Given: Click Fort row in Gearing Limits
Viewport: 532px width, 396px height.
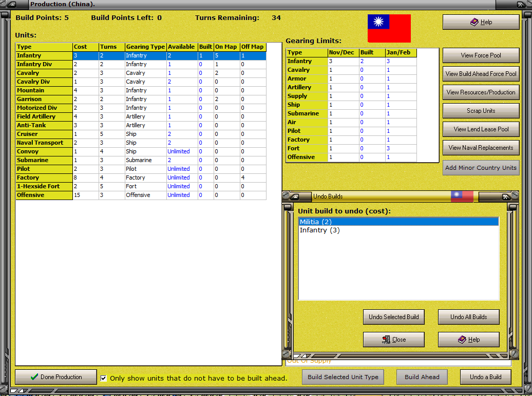Looking at the screenshot, I should [x=351, y=148].
